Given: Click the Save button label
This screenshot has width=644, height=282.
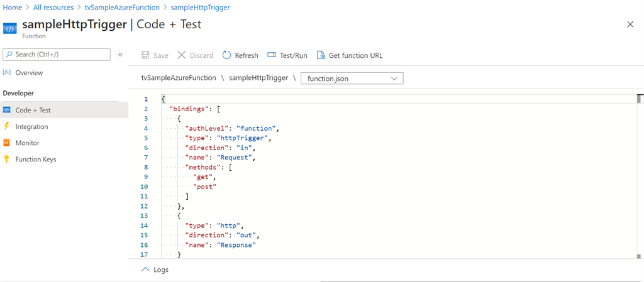Looking at the screenshot, I should tap(160, 55).
